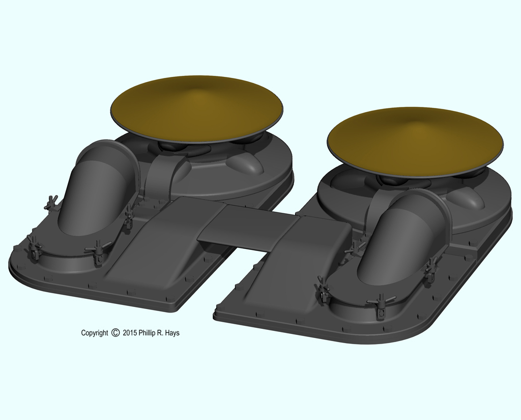Click the word "Copyright" in the caption
Screen dimensions: 521x420
pyautogui.click(x=95, y=333)
